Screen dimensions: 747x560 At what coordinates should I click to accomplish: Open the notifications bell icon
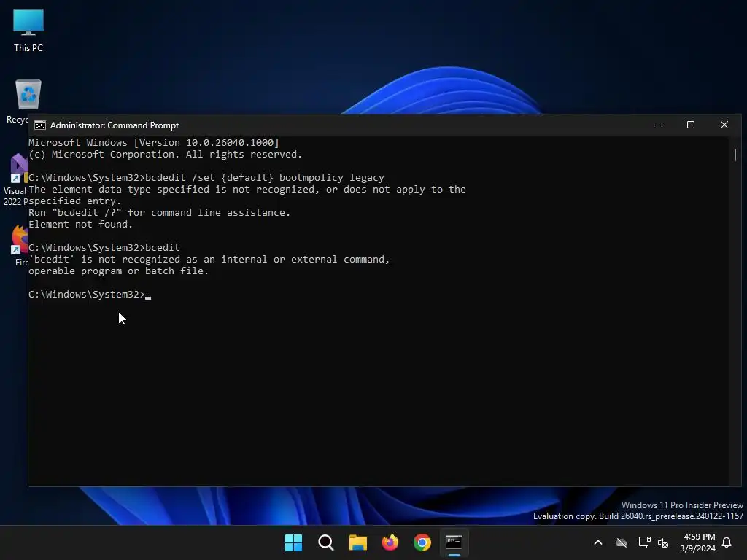[727, 542]
